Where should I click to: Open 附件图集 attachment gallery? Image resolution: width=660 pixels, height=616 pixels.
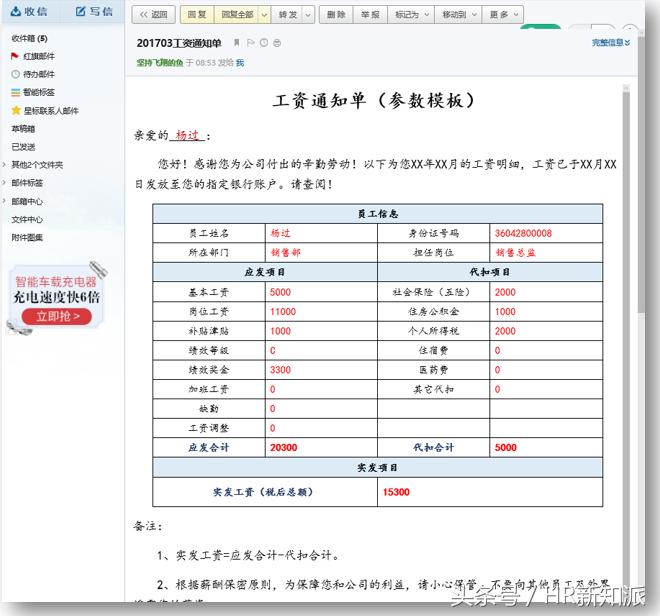click(27, 237)
